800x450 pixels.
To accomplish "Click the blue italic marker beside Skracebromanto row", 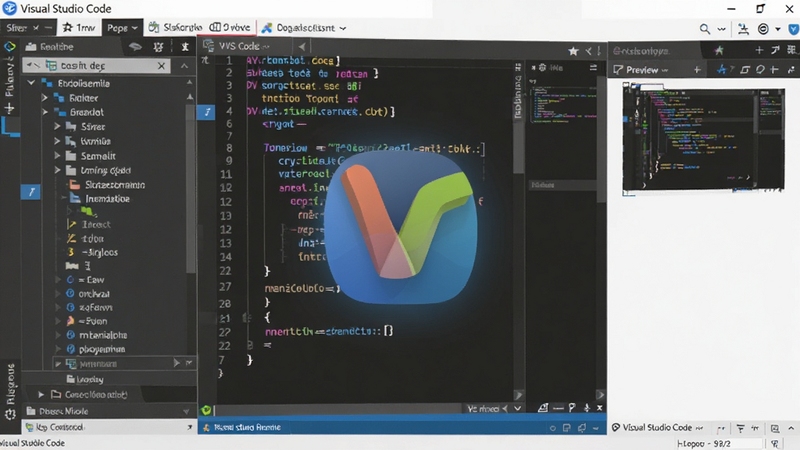I will [31, 192].
